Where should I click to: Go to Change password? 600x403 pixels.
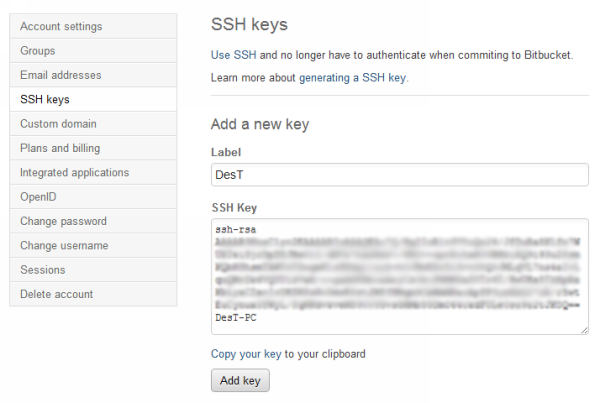(63, 221)
